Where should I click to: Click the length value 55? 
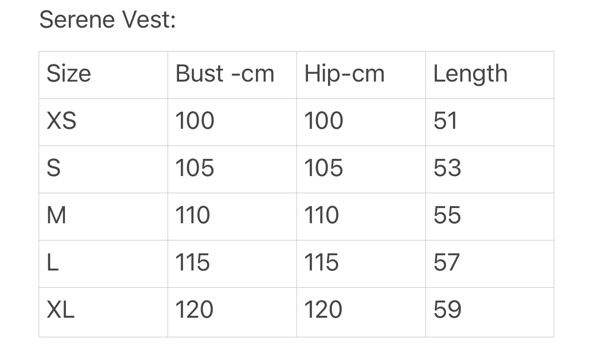447,215
